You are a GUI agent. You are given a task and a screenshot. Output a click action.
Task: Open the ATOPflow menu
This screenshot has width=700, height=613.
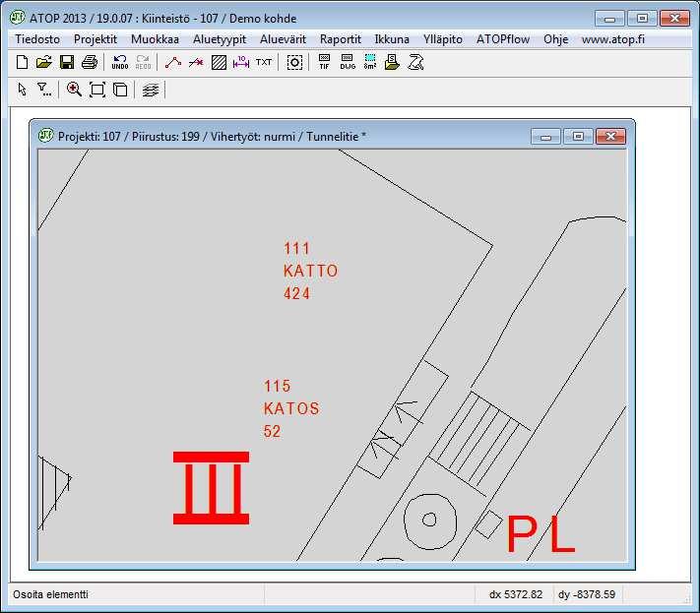click(503, 39)
